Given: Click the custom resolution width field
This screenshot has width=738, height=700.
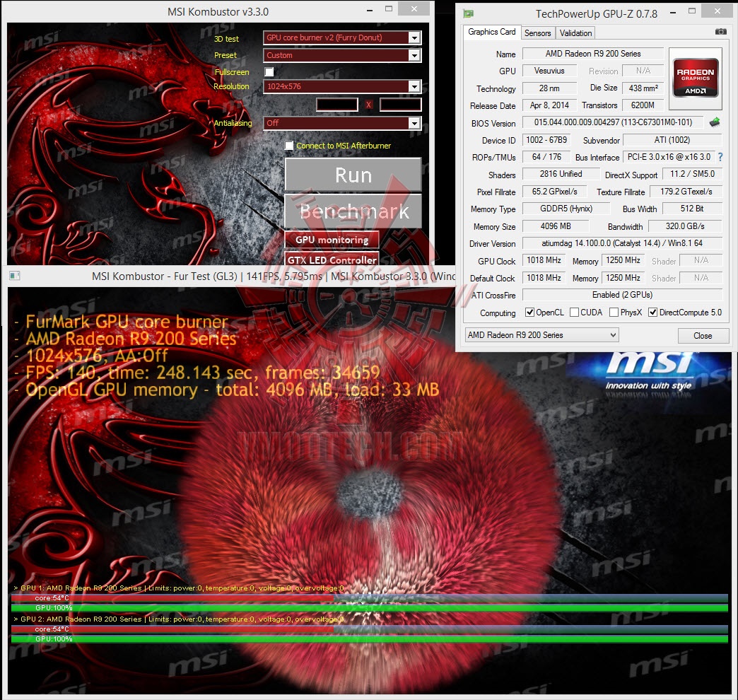Looking at the screenshot, I should [337, 105].
